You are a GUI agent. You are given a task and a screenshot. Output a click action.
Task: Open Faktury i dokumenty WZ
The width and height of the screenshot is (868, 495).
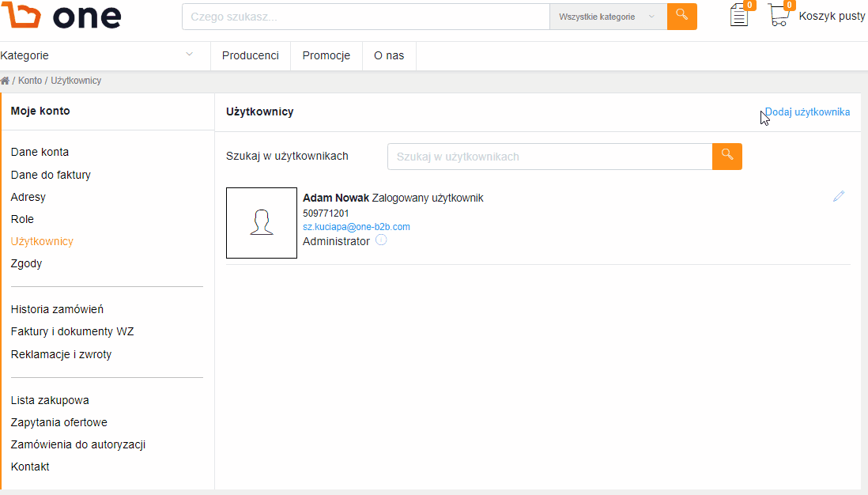tap(73, 331)
